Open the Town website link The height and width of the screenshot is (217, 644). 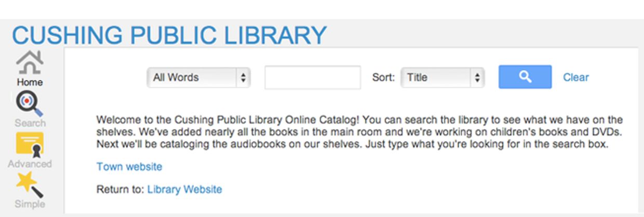tap(129, 167)
